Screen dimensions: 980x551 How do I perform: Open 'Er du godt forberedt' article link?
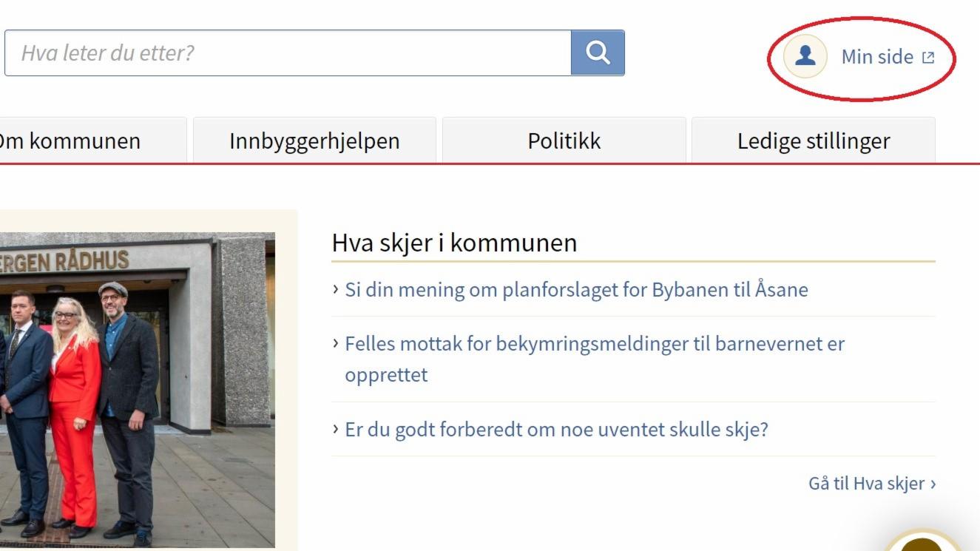click(x=556, y=430)
